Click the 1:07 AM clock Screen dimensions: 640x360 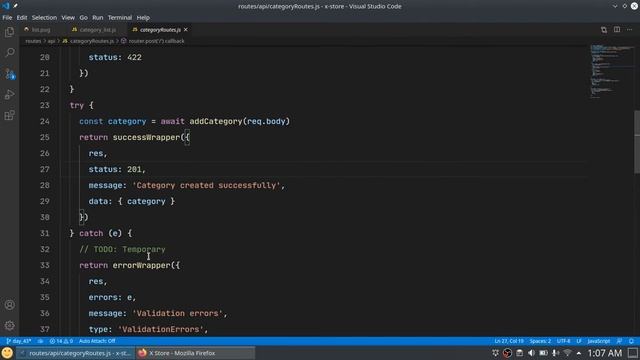(604, 353)
